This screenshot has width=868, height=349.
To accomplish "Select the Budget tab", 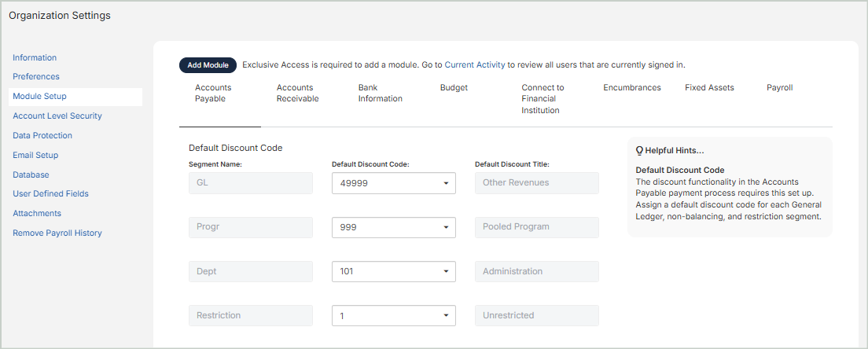I will [x=454, y=88].
